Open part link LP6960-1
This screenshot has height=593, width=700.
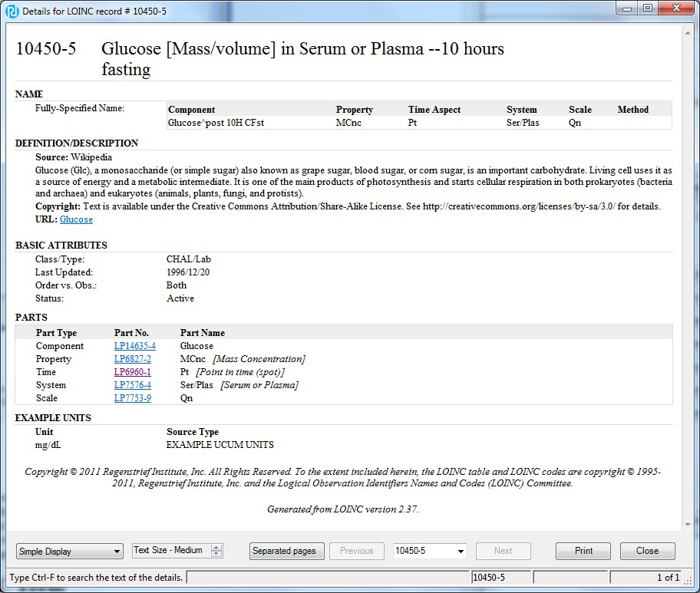[133, 372]
